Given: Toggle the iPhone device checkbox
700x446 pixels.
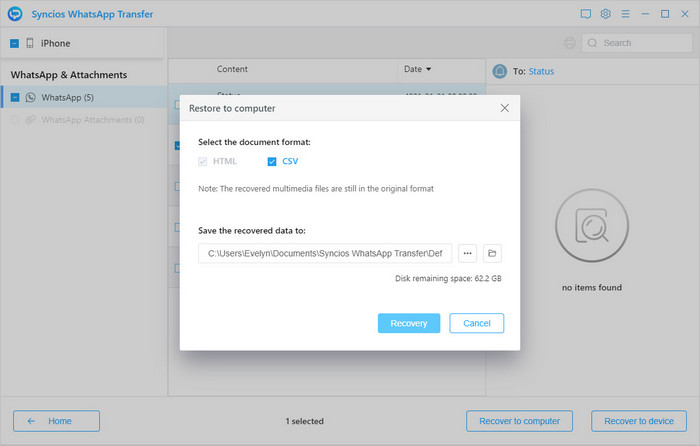Looking at the screenshot, I should (x=14, y=43).
